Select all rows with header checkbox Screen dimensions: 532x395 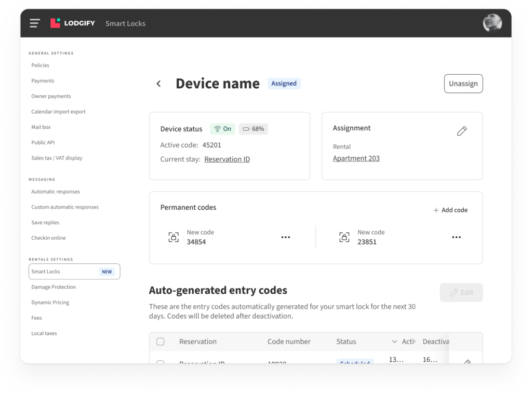161,342
